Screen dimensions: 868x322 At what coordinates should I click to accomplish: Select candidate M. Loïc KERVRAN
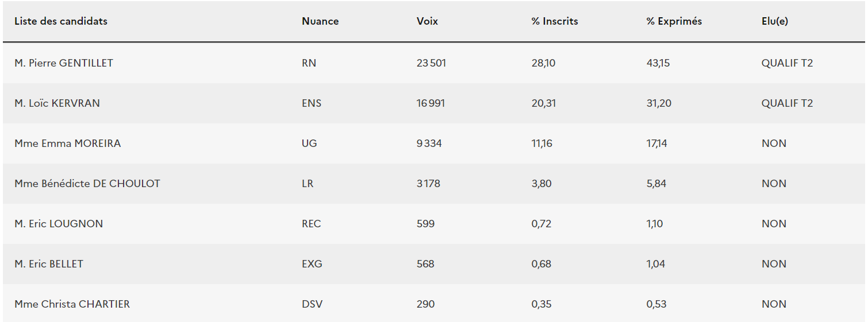click(57, 103)
